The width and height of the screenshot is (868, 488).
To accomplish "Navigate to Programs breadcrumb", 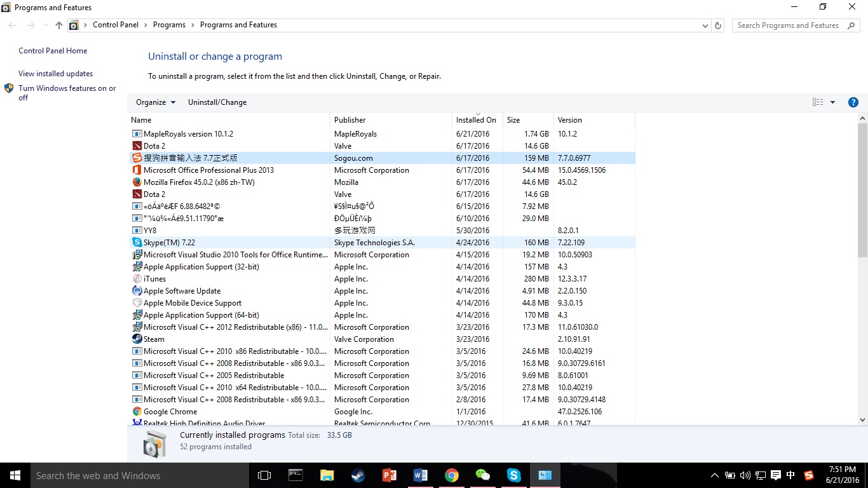I will 169,25.
